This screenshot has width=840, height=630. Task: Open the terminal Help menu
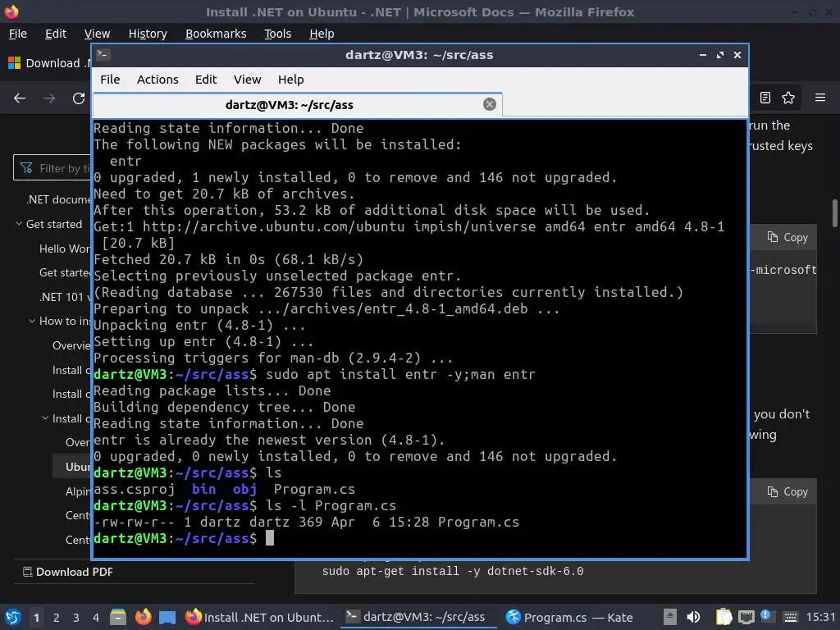291,80
